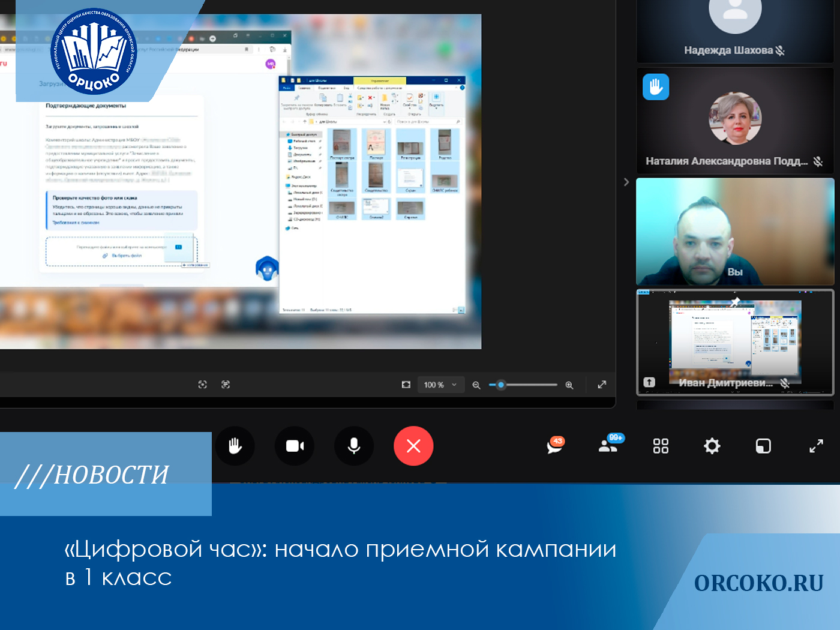
Task: Click the focus frame icon under presentation
Action: (203, 385)
